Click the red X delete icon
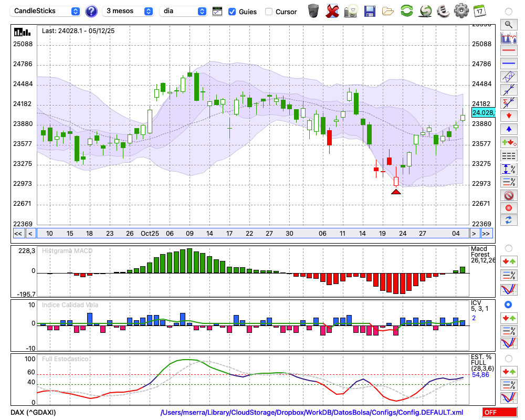The image size is (525, 420). [x=332, y=11]
